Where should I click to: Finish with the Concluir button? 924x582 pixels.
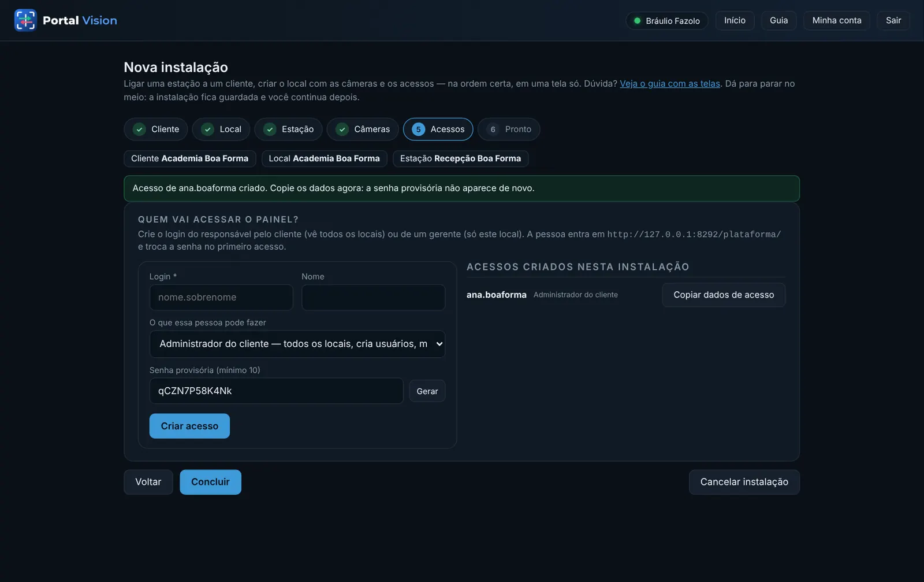[x=210, y=482]
